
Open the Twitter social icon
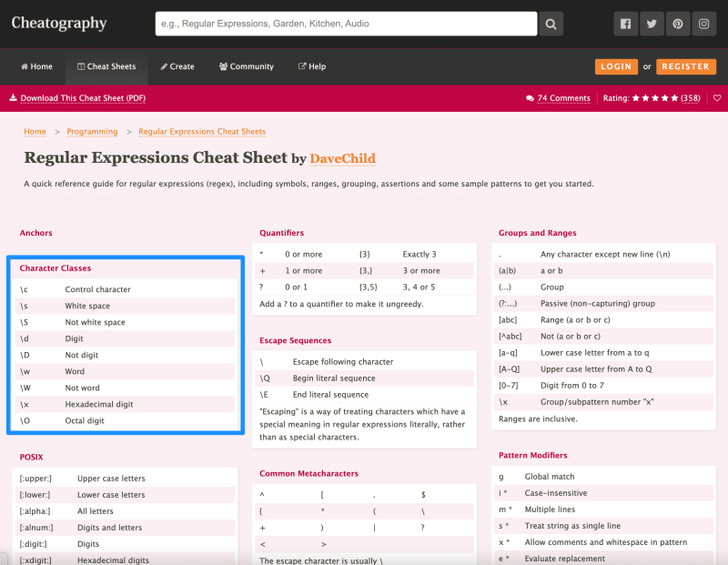pyautogui.click(x=652, y=24)
